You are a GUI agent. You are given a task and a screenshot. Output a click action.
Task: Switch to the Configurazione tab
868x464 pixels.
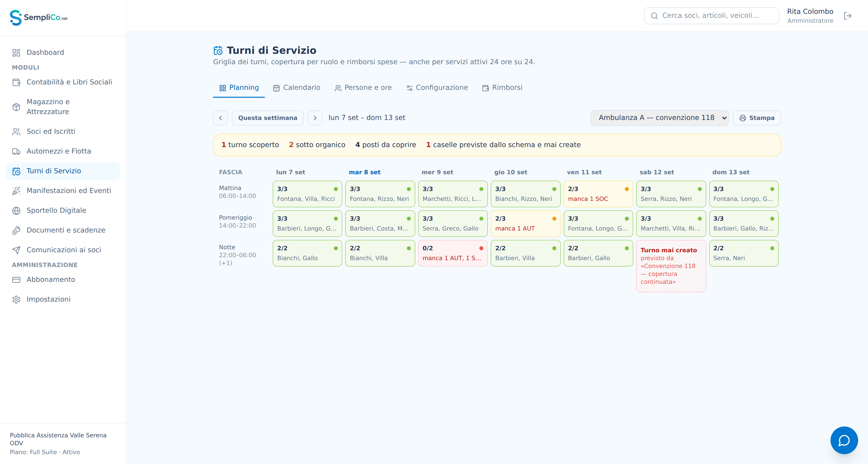[437, 88]
